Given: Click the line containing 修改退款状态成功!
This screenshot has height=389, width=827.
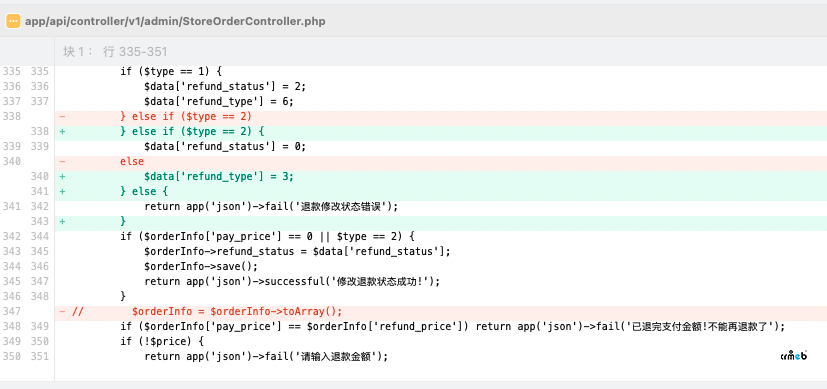Looking at the screenshot, I should (x=440, y=281).
